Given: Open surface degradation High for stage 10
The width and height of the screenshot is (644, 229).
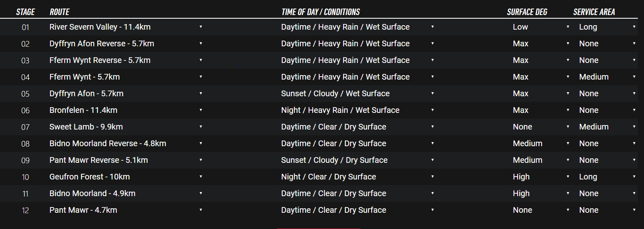Looking at the screenshot, I should [x=541, y=177].
